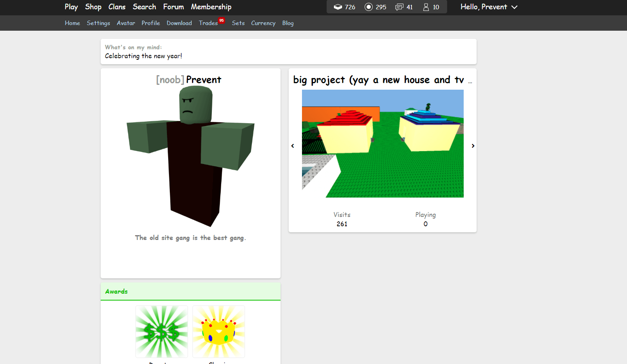This screenshot has height=364, width=627.
Task: Go to the Sets page
Action: pos(238,23)
